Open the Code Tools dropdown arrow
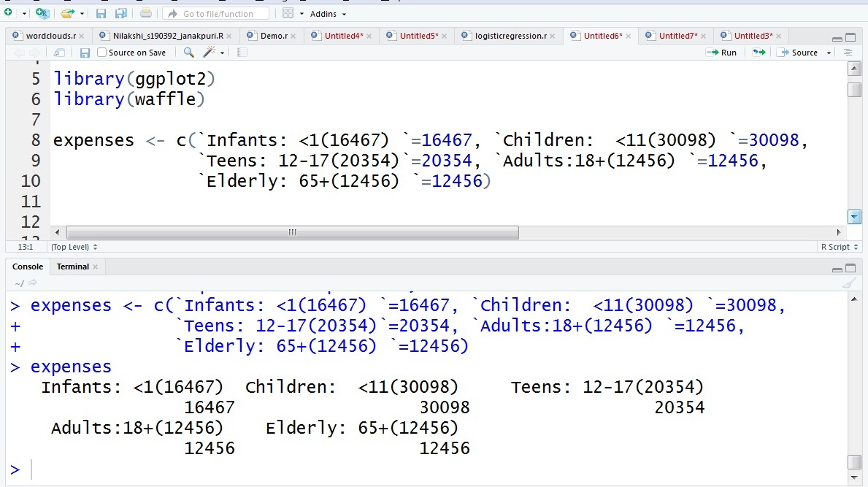 tap(222, 53)
